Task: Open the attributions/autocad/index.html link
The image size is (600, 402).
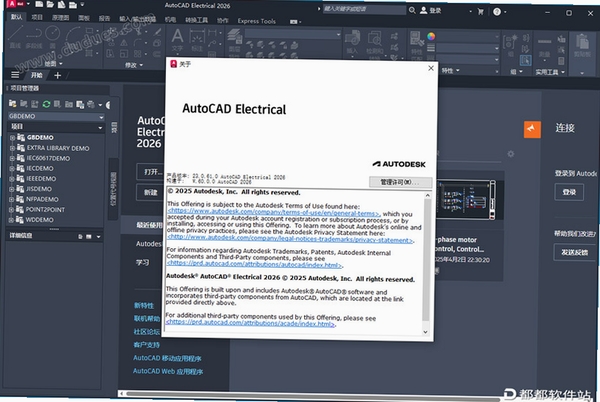Action: [x=254, y=264]
